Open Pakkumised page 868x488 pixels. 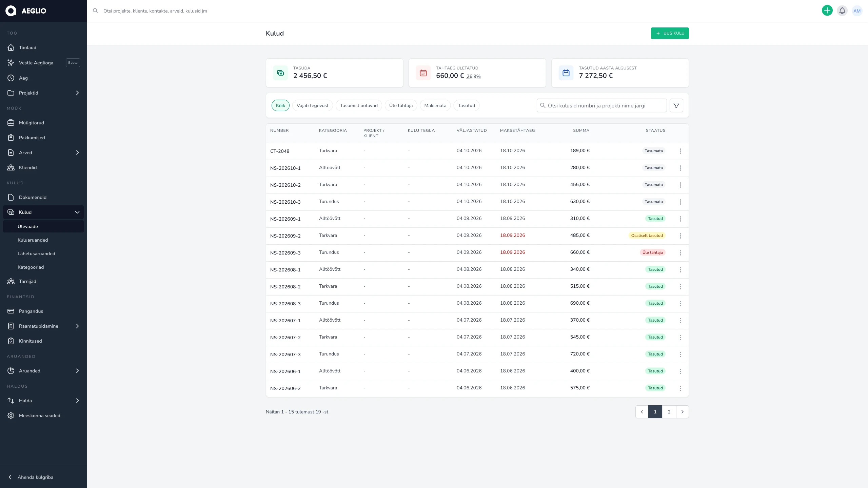pyautogui.click(x=43, y=138)
